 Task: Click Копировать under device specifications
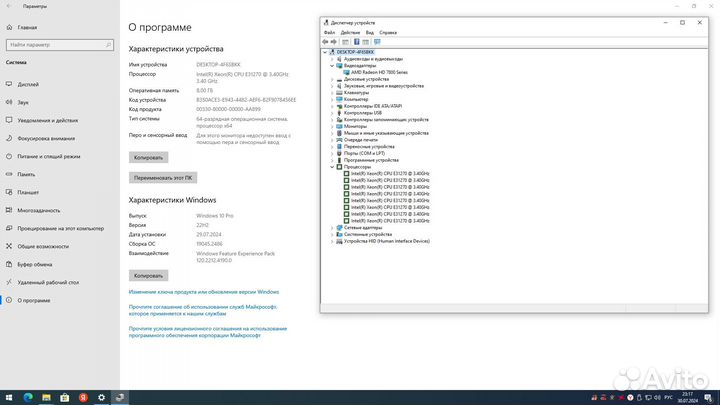[149, 157]
